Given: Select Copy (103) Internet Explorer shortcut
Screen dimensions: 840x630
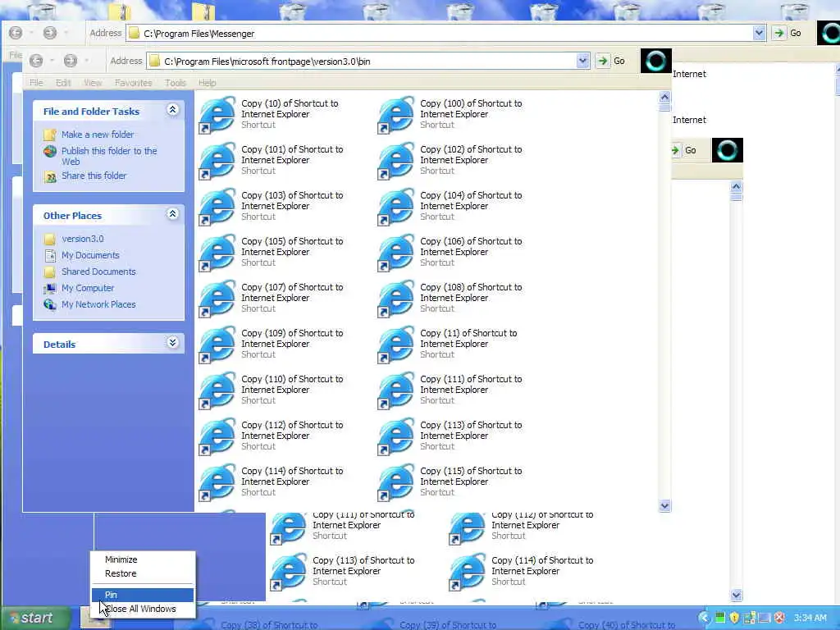Looking at the screenshot, I should (217, 206).
